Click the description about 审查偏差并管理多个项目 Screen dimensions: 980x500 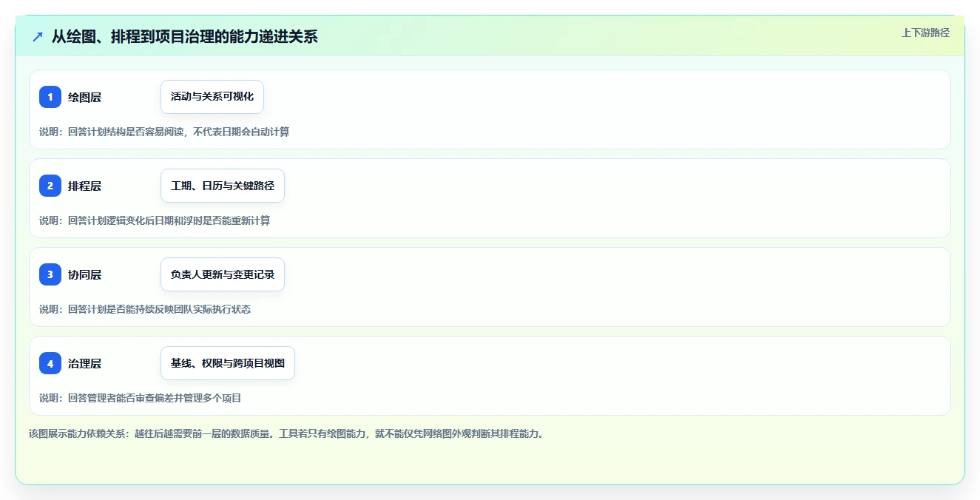point(141,398)
